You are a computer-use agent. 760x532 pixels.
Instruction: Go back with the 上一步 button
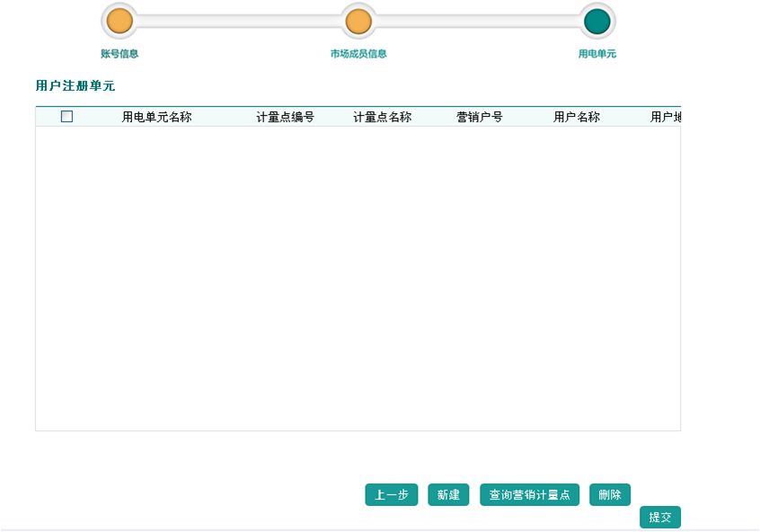click(x=391, y=495)
